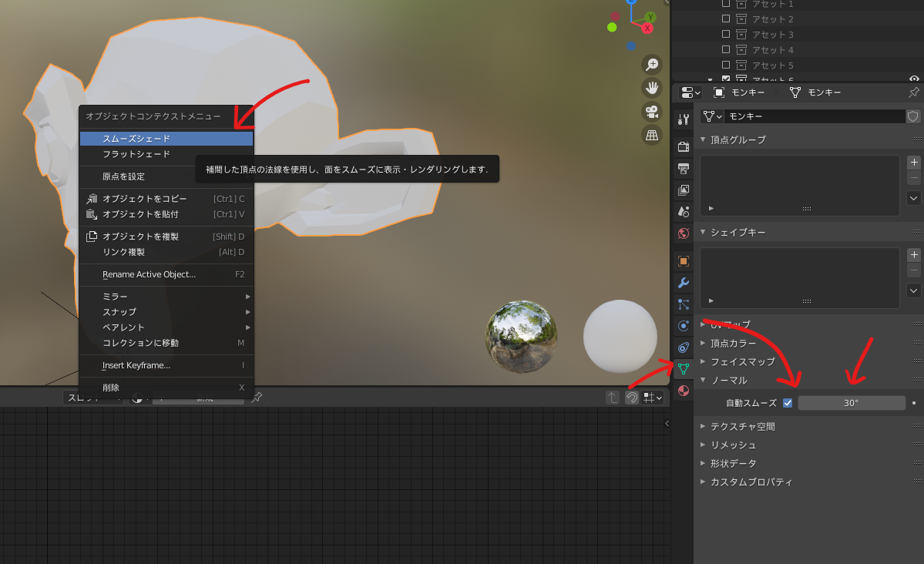Open the Object Data mesh tab
Viewport: 924px width, 564px height.
684,369
